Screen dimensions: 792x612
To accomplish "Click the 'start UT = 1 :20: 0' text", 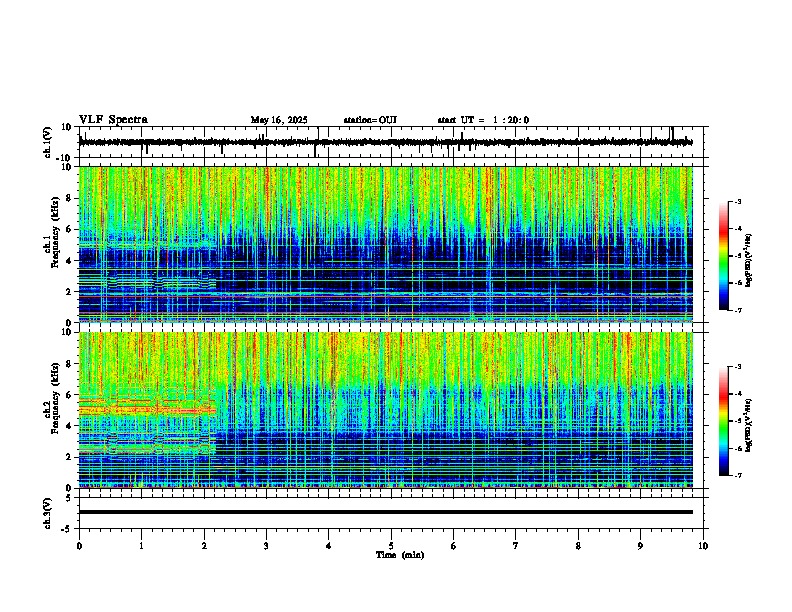I will coord(483,120).
